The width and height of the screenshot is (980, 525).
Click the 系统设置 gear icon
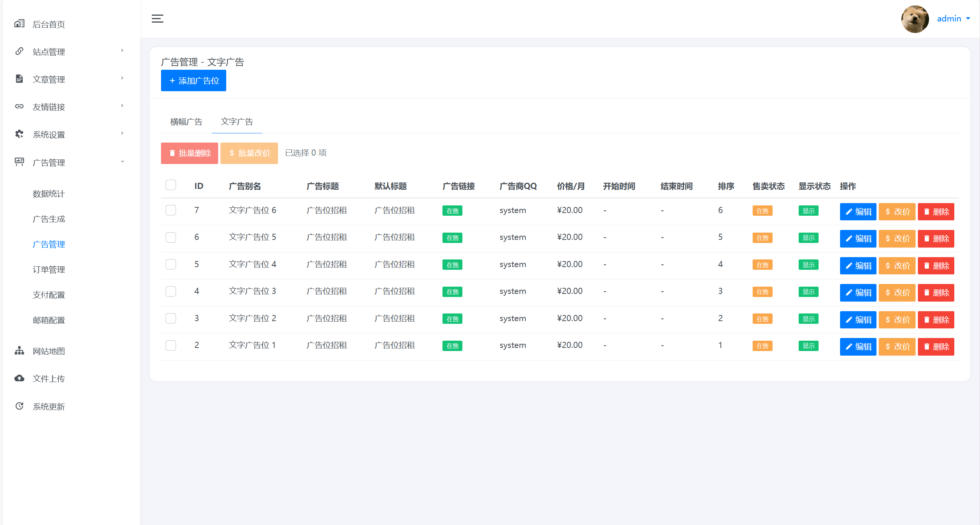pos(19,134)
